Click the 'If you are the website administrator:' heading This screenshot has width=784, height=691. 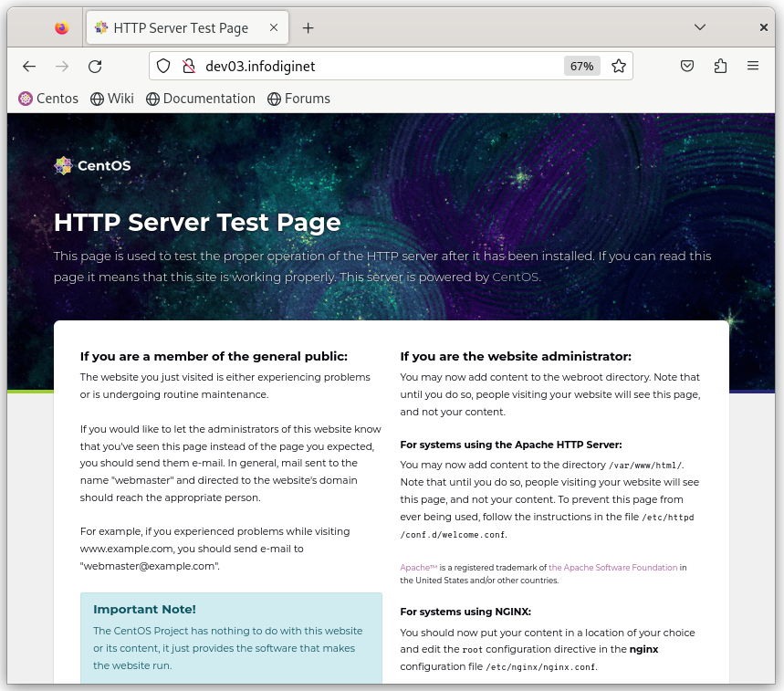pyautogui.click(x=516, y=357)
